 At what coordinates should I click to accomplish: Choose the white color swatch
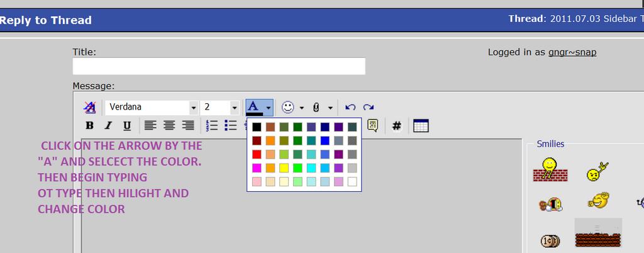352,182
